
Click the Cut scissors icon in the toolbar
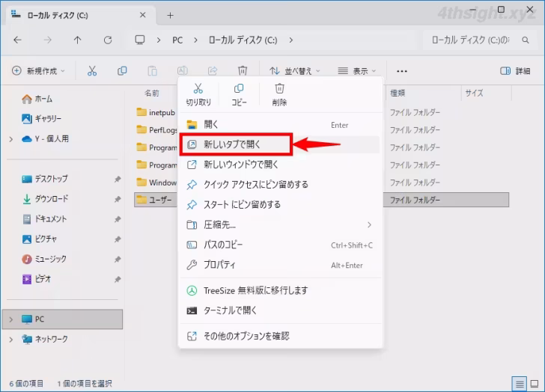click(x=92, y=71)
